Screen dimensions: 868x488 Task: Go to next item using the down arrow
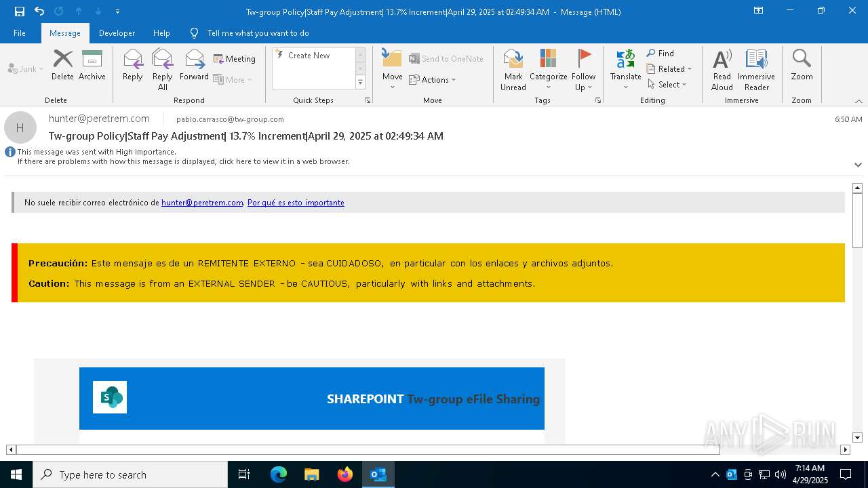click(98, 12)
